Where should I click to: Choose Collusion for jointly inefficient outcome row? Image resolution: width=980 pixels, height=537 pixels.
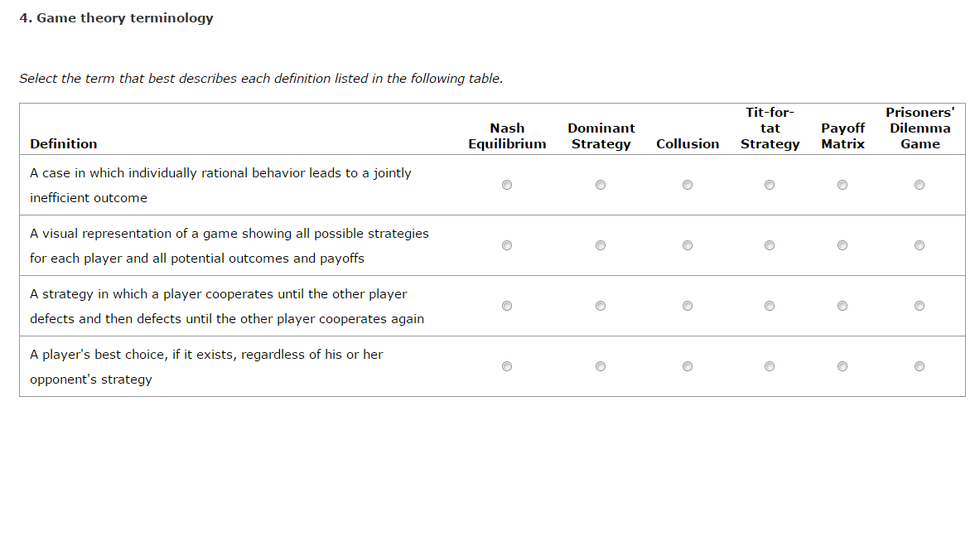click(688, 185)
